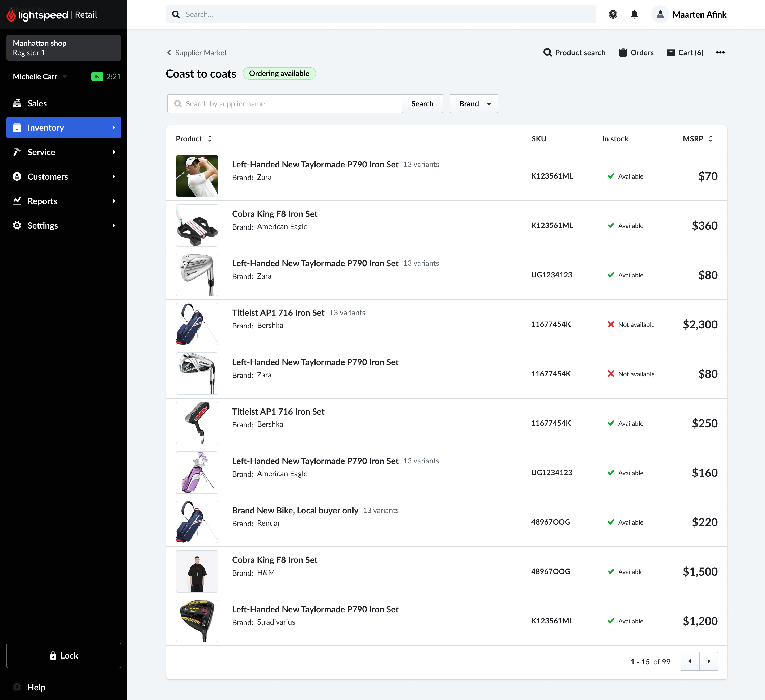Click the Inventory box icon in sidebar
The height and width of the screenshot is (700, 765).
tap(17, 128)
